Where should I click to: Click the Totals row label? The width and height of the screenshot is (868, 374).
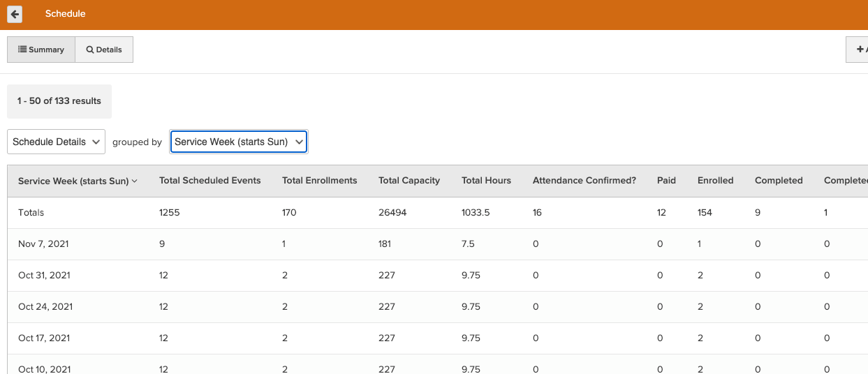pyautogui.click(x=31, y=213)
